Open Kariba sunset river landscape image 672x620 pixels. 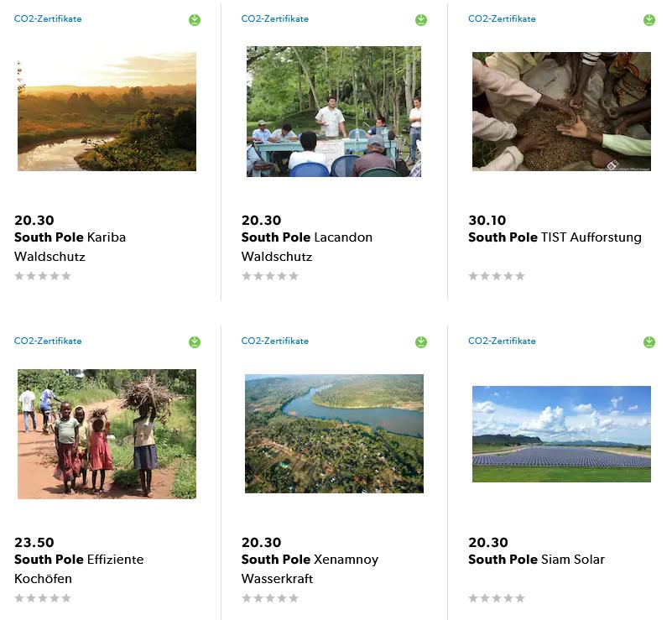coord(107,112)
